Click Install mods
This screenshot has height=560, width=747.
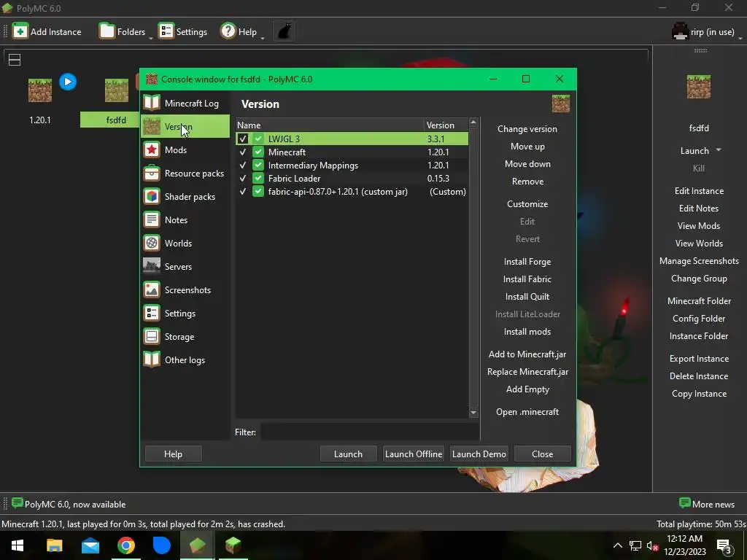(x=527, y=332)
